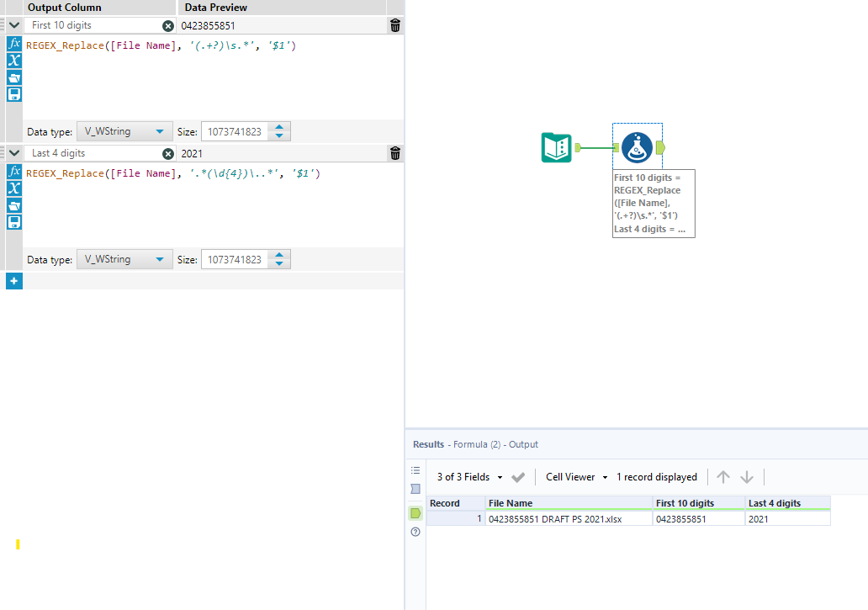This screenshot has width=868, height=610.
Task: Open saved expressions with the disk icon
Action: [13, 93]
